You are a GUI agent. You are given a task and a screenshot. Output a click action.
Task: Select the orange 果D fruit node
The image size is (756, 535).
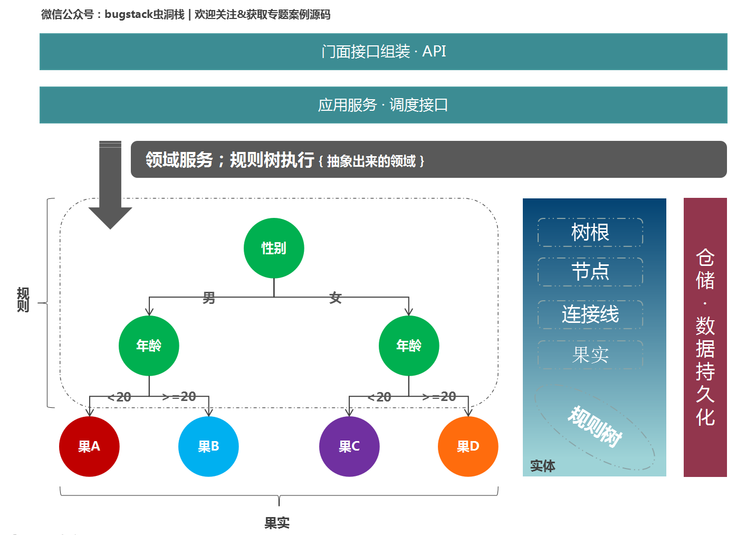[468, 446]
